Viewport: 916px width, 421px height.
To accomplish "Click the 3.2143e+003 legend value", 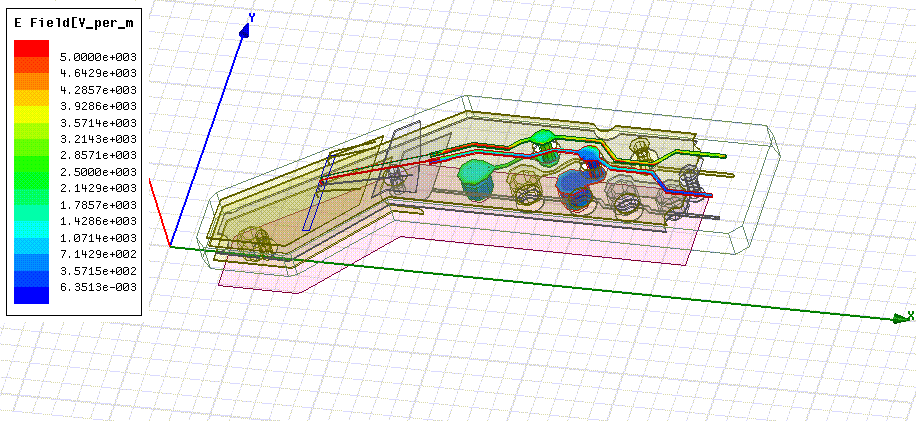I will tap(99, 139).
